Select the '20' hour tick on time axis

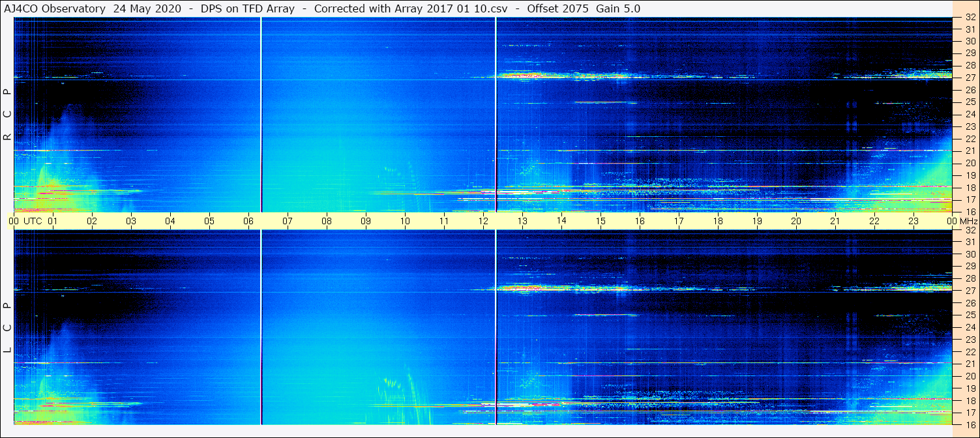(x=796, y=221)
